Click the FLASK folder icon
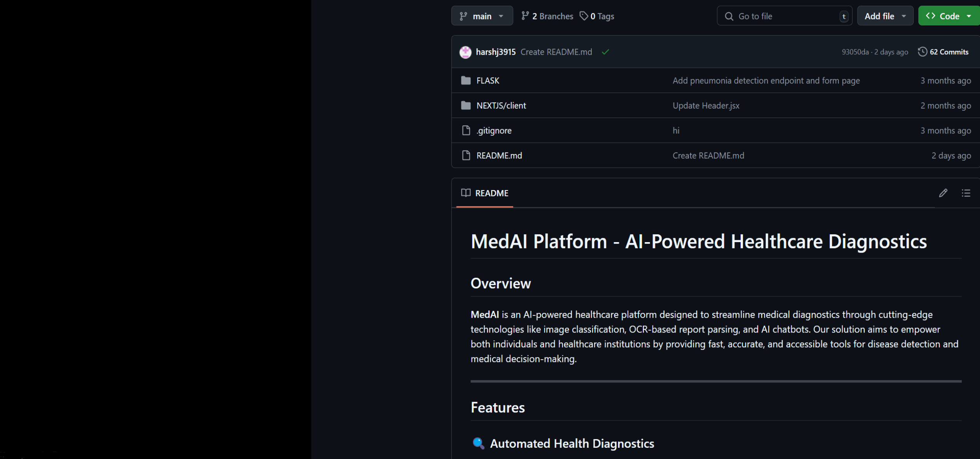The image size is (980, 459). click(x=466, y=80)
